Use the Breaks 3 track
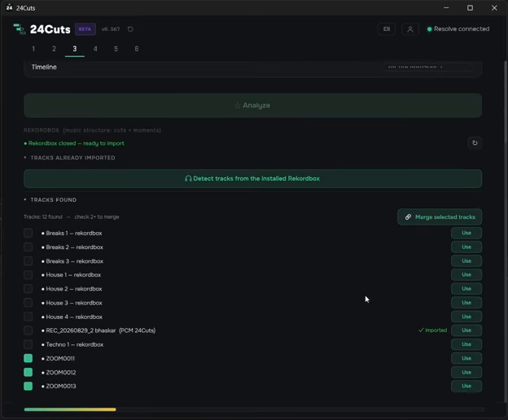This screenshot has height=420, width=508. click(x=466, y=261)
